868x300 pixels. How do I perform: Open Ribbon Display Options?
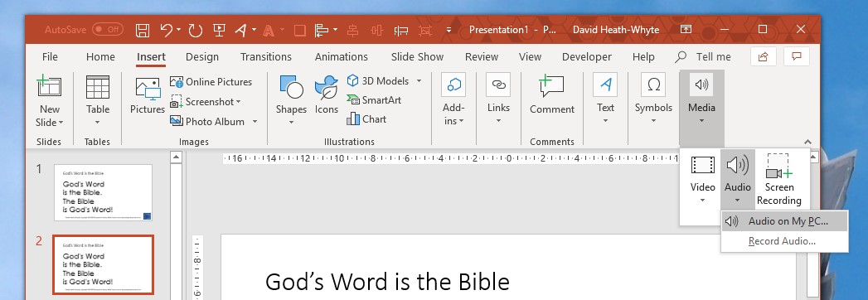point(686,29)
